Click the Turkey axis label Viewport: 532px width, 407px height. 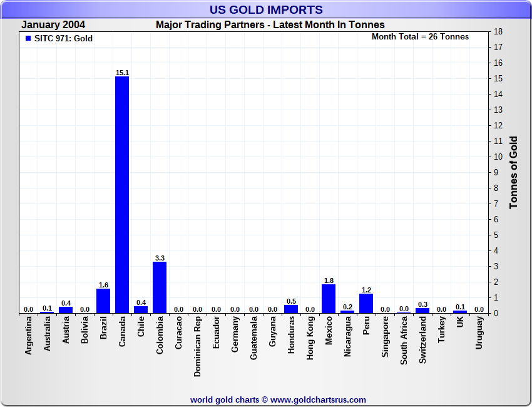441,329
